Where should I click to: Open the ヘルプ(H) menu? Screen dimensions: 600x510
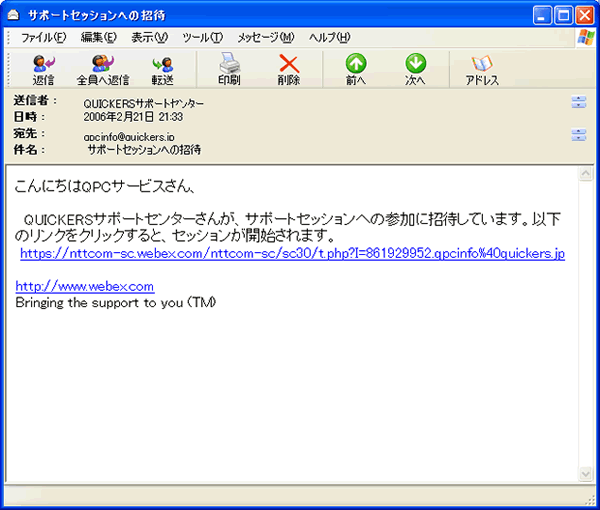point(329,37)
